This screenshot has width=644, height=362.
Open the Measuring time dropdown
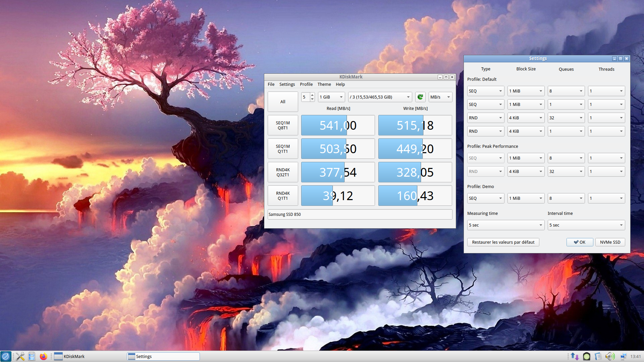(506, 225)
